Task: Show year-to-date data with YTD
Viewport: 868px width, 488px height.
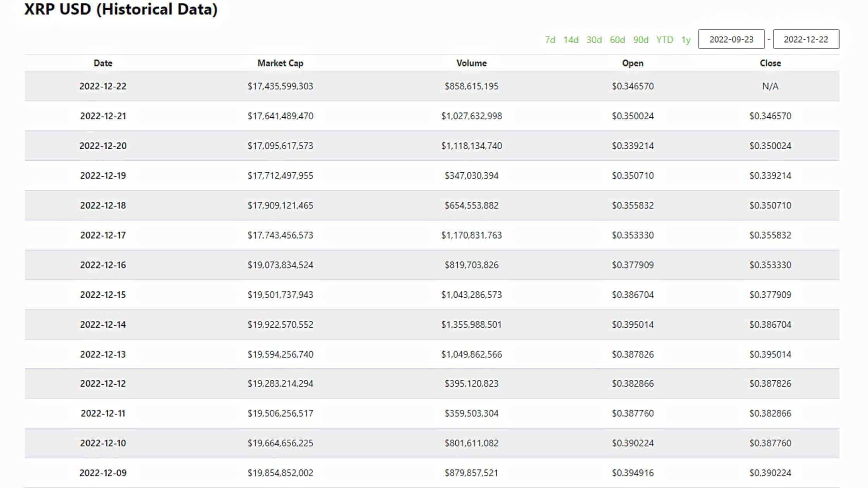Action: coord(665,40)
